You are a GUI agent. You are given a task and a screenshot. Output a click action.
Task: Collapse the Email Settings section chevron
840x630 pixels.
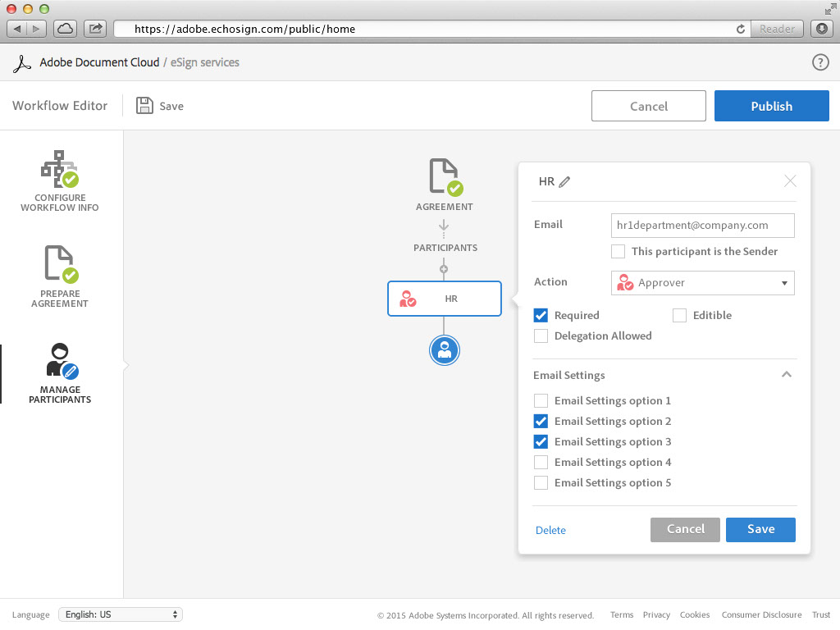786,375
